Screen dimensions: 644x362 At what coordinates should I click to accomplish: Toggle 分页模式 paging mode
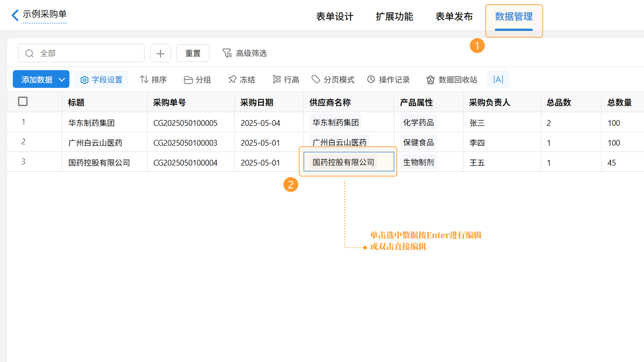pyautogui.click(x=333, y=79)
